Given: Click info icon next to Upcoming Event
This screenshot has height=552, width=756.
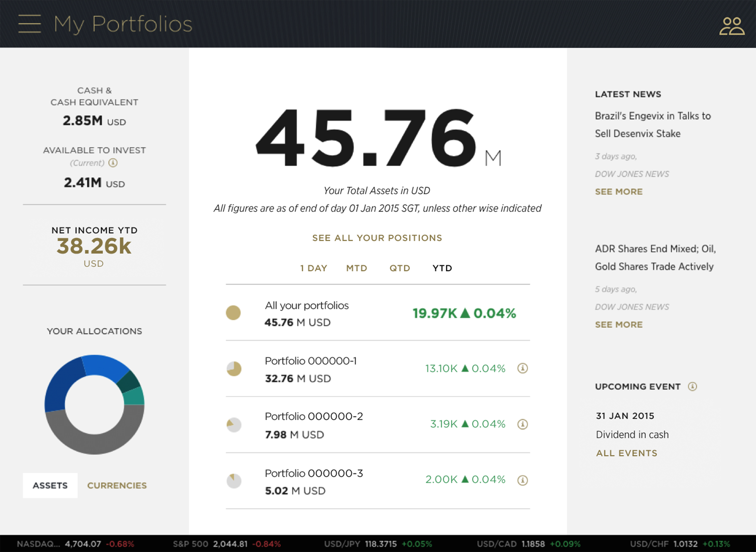Looking at the screenshot, I should point(692,387).
